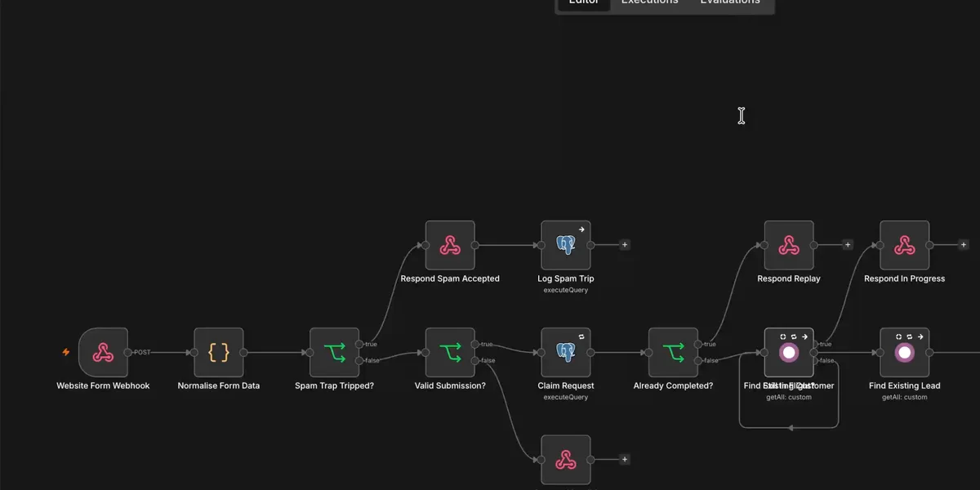Viewport: 980px width, 490px height.
Task: Click the output handle of Claim Request
Action: pos(591,353)
